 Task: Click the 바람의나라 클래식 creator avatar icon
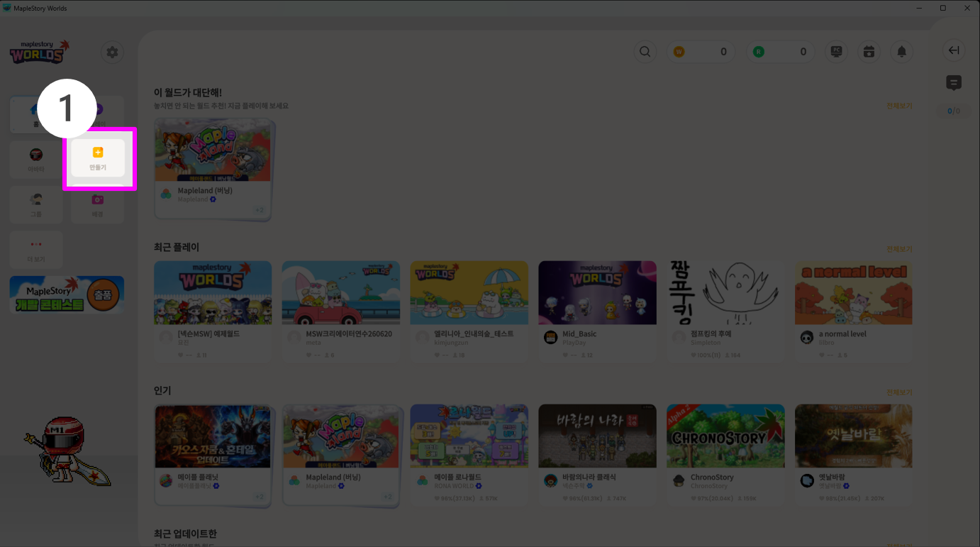(x=551, y=481)
